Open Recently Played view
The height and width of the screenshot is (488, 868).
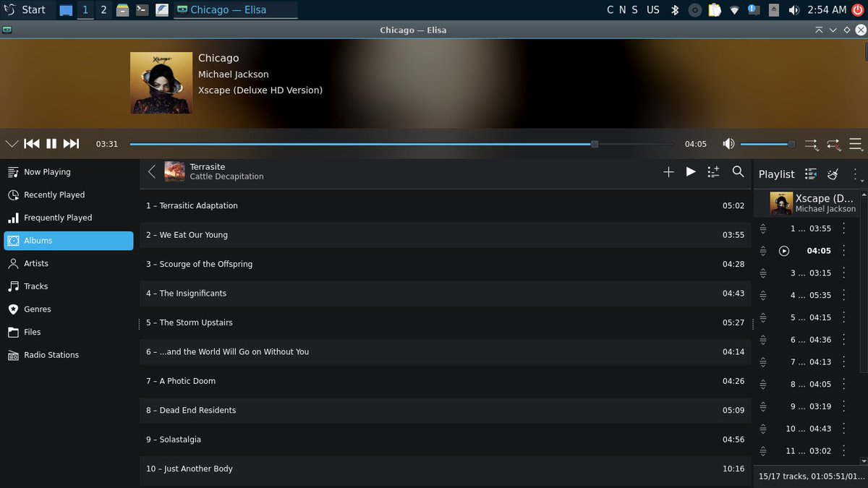(x=68, y=194)
